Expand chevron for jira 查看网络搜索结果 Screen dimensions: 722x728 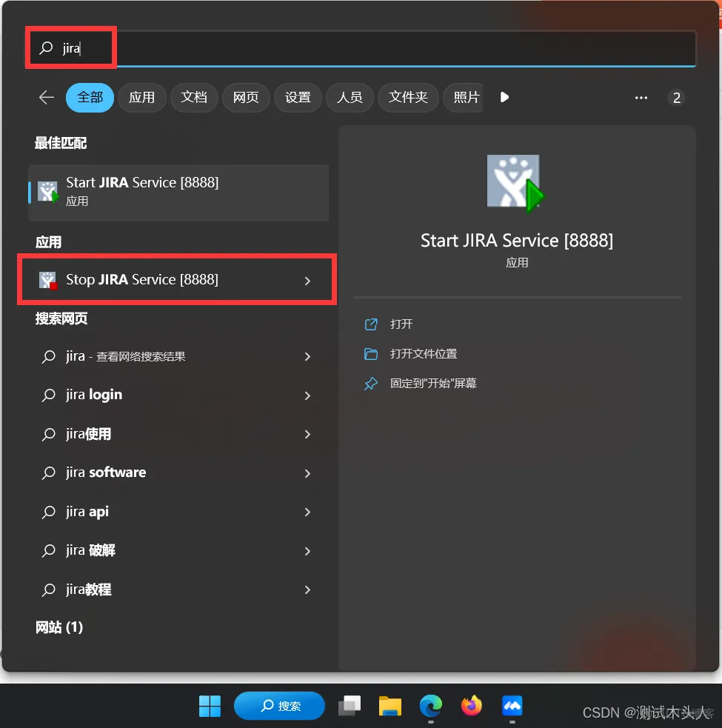click(307, 356)
